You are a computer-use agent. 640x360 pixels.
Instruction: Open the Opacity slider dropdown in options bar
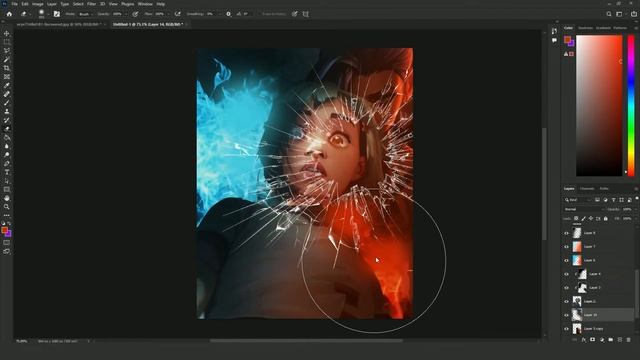pos(127,14)
